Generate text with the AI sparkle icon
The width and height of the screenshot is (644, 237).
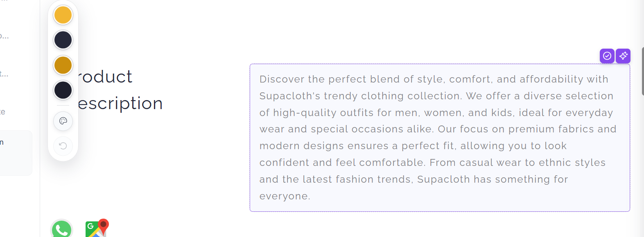coord(623,56)
